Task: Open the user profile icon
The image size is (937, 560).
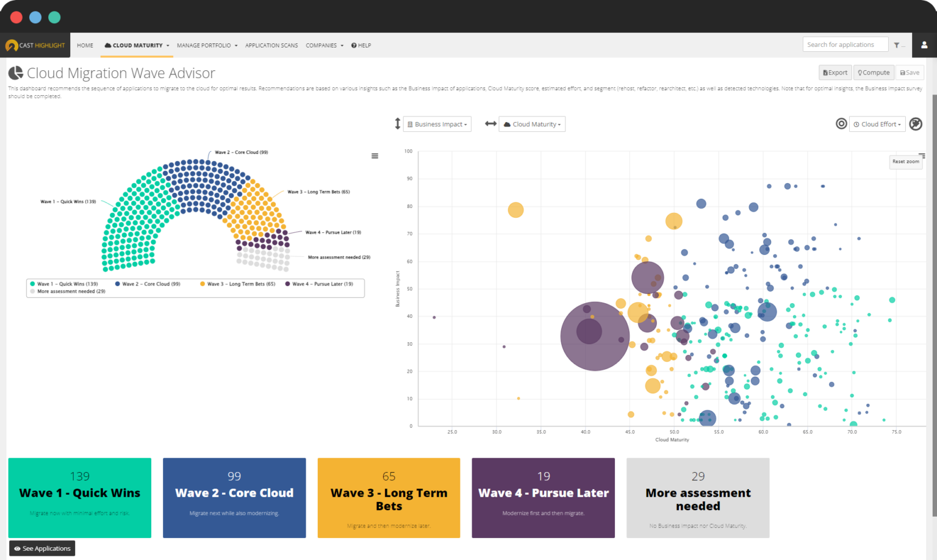Action: coord(924,45)
